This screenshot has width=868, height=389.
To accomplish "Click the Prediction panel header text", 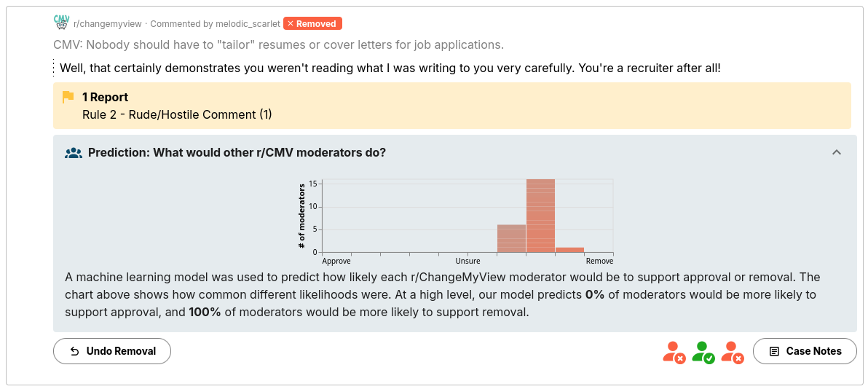I will 237,152.
